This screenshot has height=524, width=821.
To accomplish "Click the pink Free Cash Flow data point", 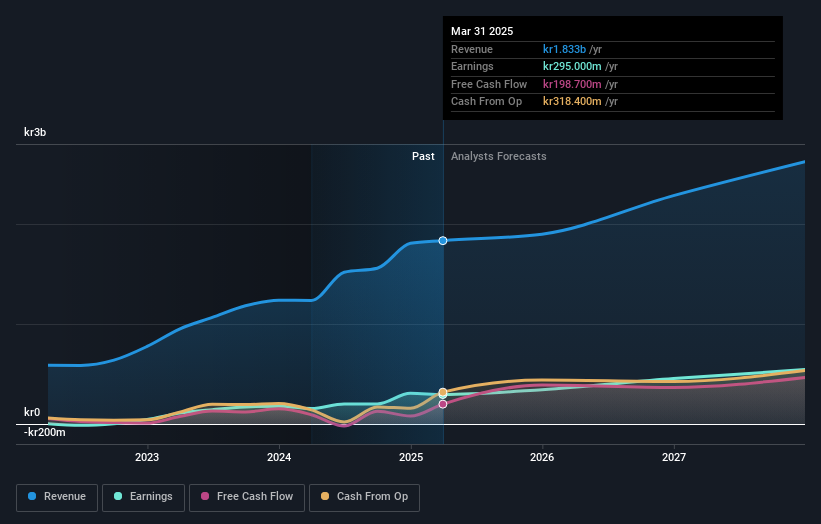I will 443,404.
